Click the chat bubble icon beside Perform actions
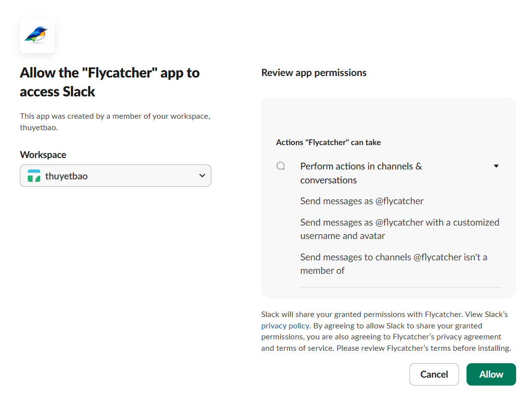 point(281,166)
